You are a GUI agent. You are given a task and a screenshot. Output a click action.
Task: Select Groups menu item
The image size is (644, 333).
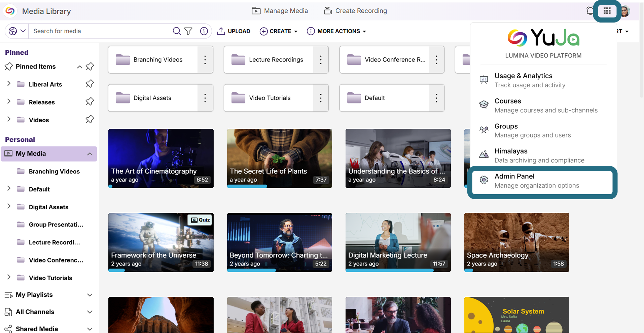click(543, 130)
